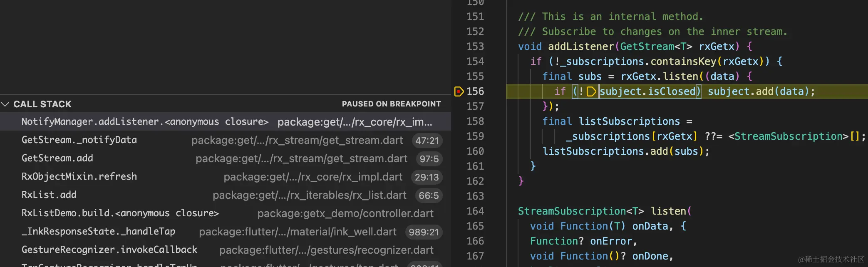
Task: Click listSubscriptions declaration on line 158
Action: (x=629, y=121)
